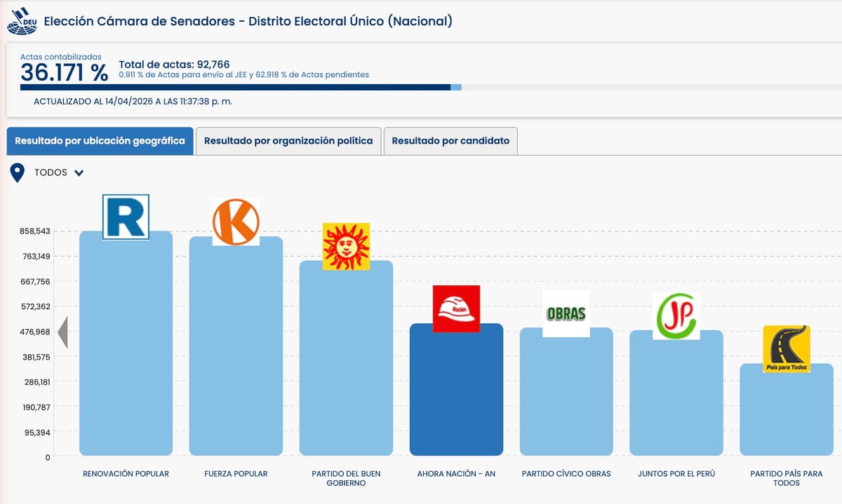The height and width of the screenshot is (504, 842).
Task: Open Resultado por organización política tab
Action: pos(288,141)
